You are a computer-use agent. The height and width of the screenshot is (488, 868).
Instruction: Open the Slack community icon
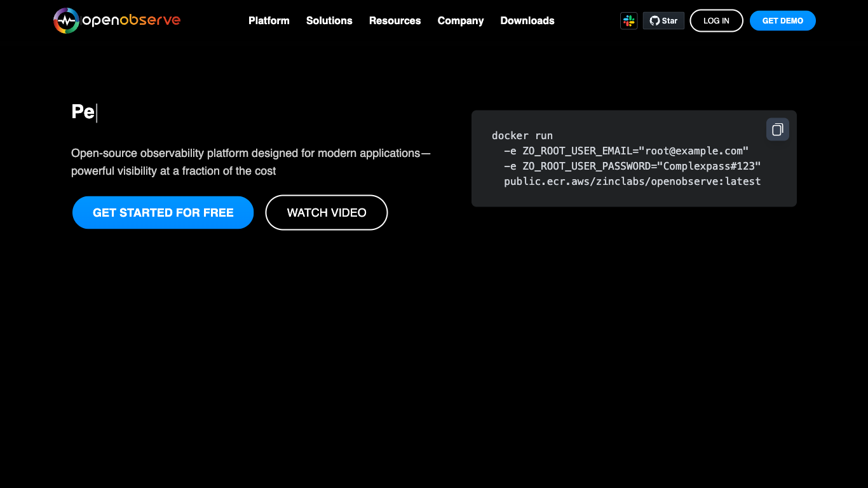(628, 21)
